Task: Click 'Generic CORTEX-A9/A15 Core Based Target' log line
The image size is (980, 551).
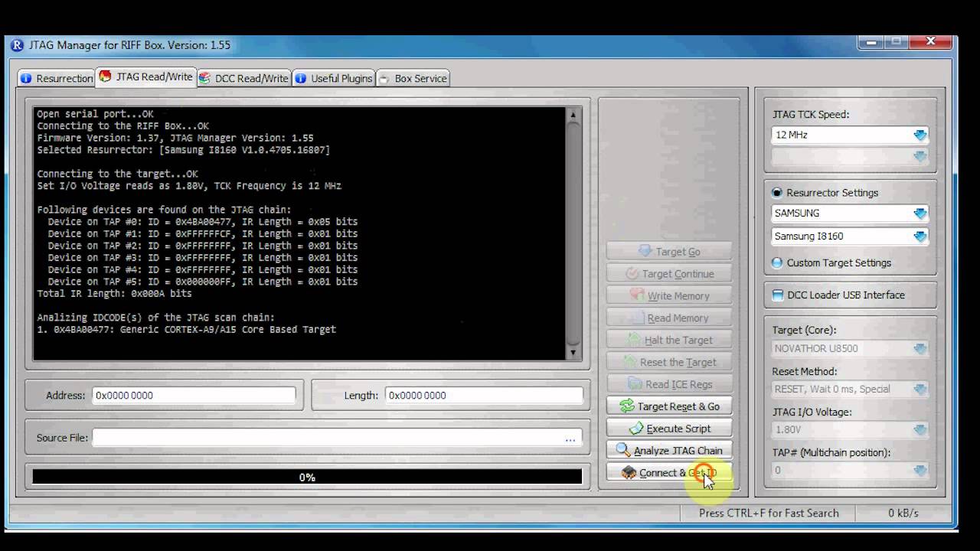Action: coord(186,329)
